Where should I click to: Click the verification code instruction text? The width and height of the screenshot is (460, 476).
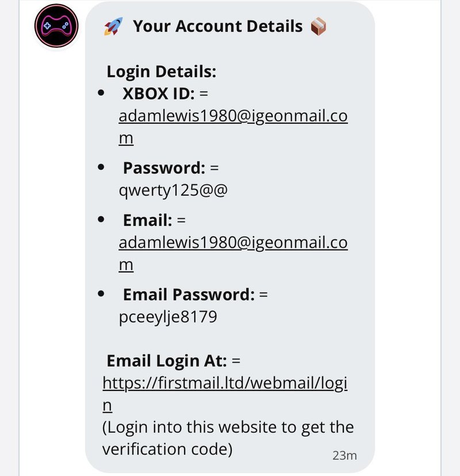coord(228,438)
